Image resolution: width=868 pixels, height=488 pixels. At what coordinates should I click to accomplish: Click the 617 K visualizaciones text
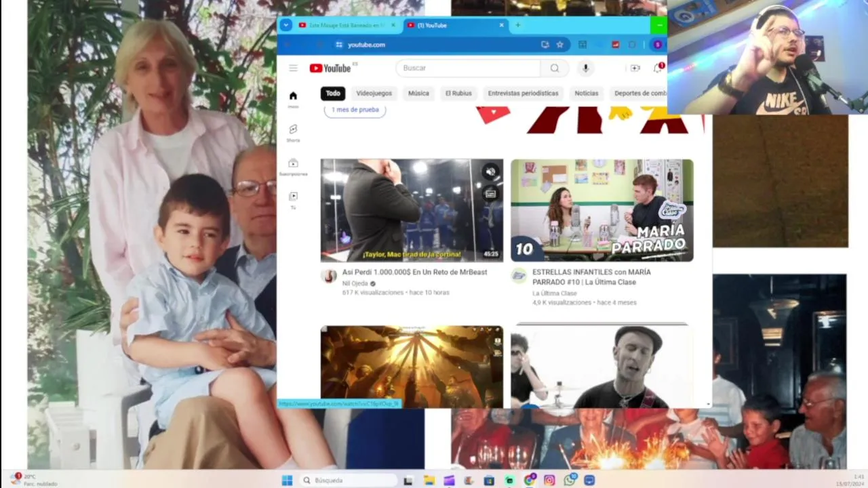pyautogui.click(x=373, y=293)
